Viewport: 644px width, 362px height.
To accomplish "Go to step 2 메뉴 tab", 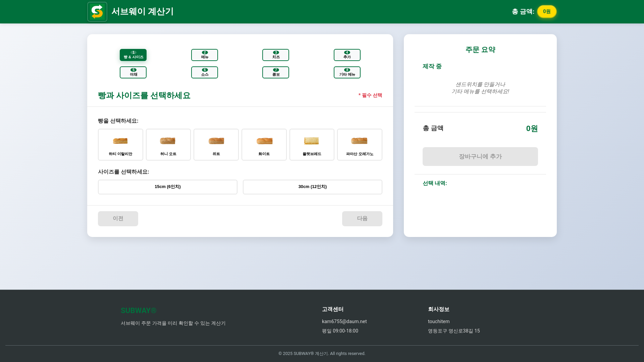I will (x=205, y=55).
